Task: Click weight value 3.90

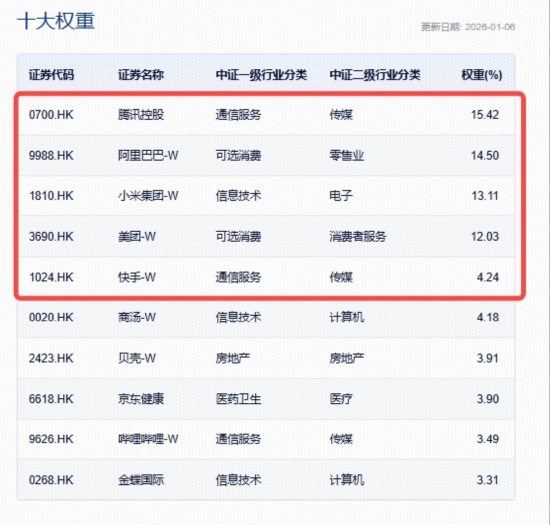Action: 488,399
